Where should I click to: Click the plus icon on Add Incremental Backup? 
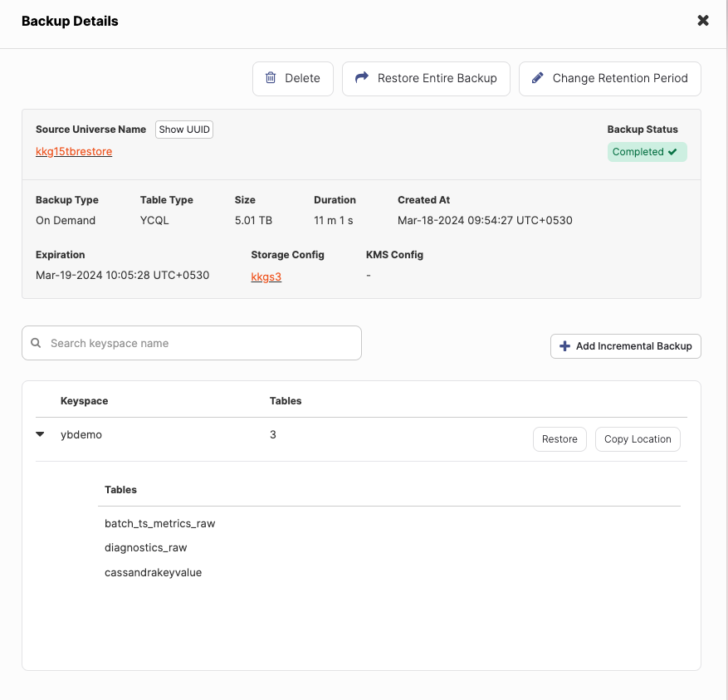[x=564, y=346]
